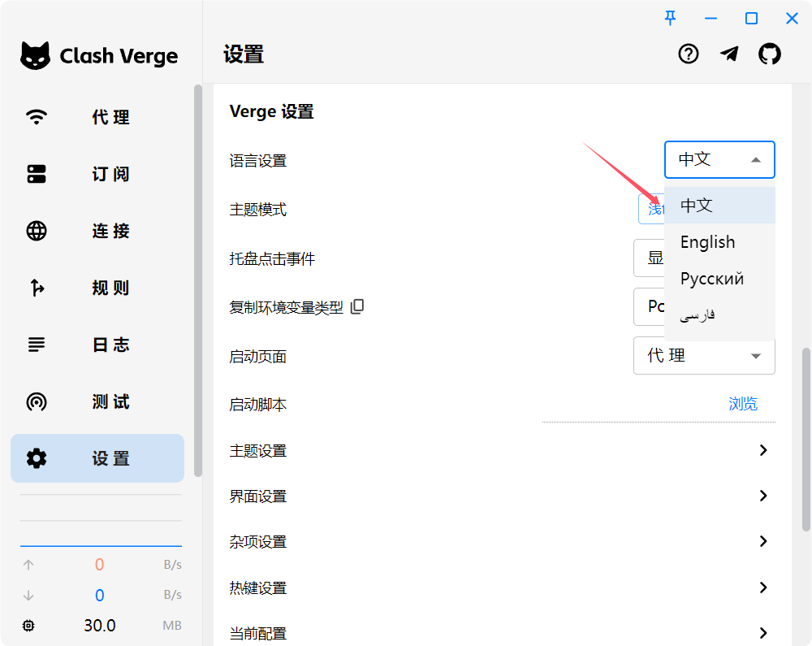This screenshot has width=812, height=646.
Task: Select English from the language options
Action: point(707,241)
